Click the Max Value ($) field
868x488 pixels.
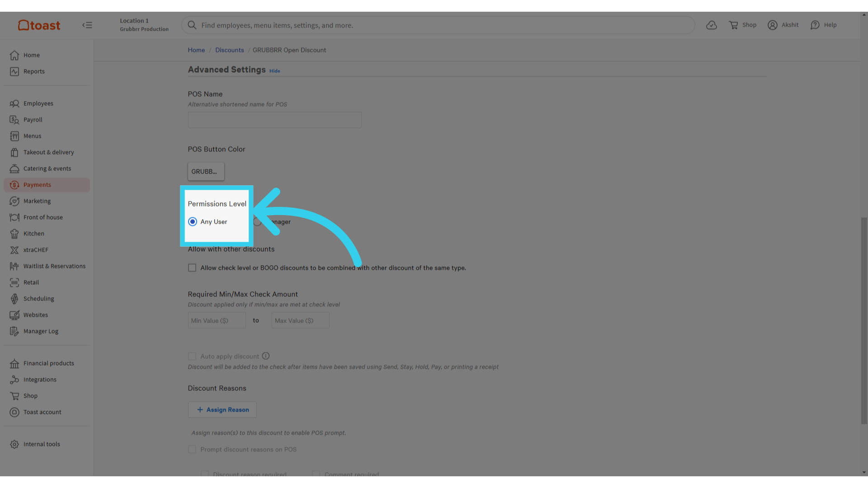(301, 321)
